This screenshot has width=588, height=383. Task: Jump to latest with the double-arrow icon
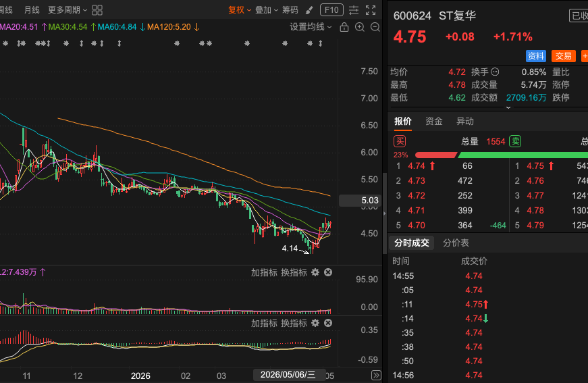pos(376,375)
